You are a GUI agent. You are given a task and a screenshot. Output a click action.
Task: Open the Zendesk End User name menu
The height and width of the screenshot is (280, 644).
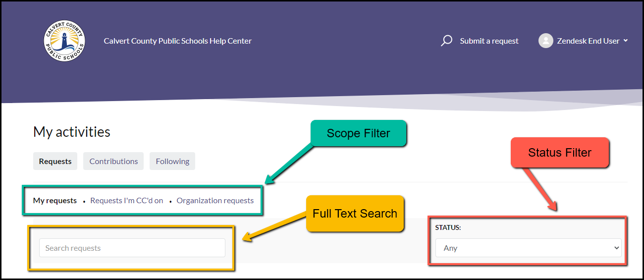pos(588,41)
